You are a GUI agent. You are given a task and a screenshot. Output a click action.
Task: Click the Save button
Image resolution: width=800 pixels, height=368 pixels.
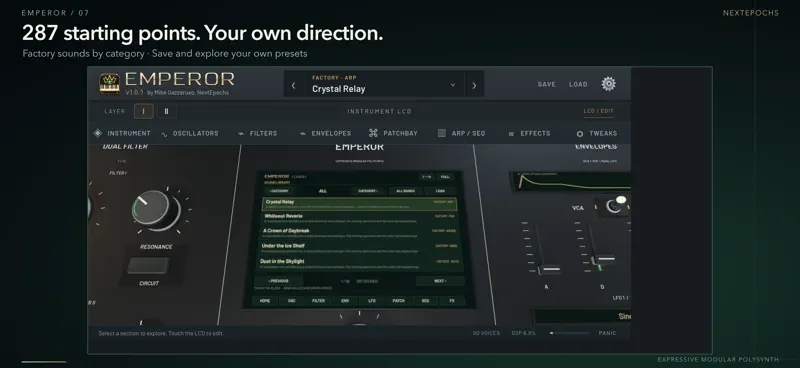(546, 84)
